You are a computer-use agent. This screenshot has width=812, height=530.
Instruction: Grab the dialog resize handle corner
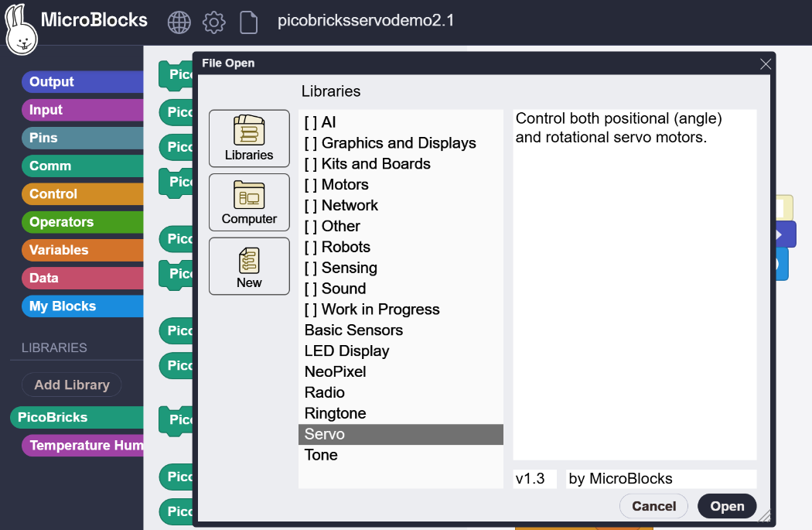[x=765, y=515]
